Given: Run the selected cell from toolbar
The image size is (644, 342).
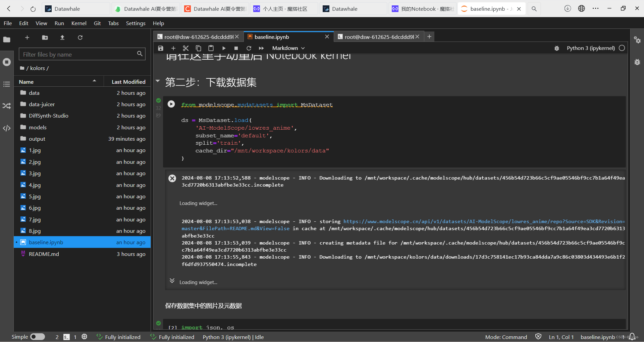Looking at the screenshot, I should pyautogui.click(x=224, y=48).
